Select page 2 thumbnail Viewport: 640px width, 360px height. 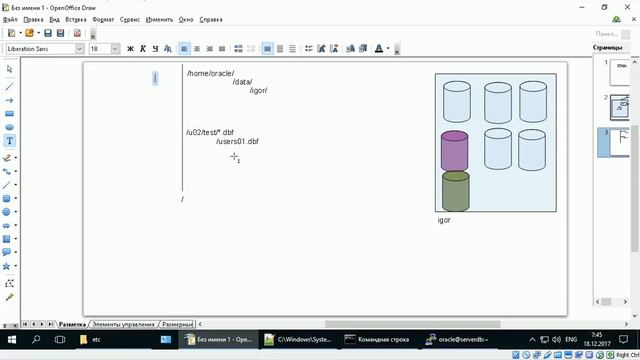click(x=620, y=108)
